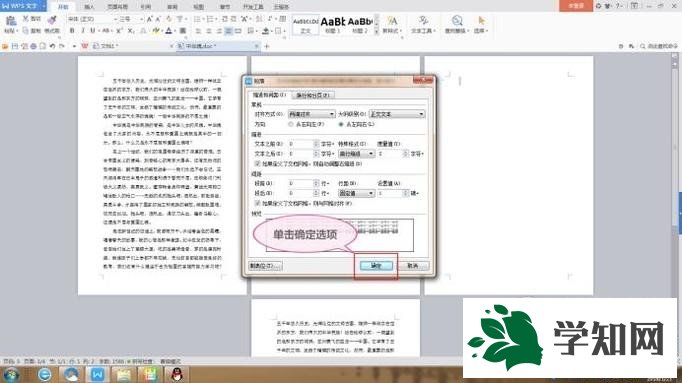Open the font name combo box
Screen dimensions: 682x383
[x=92, y=19]
